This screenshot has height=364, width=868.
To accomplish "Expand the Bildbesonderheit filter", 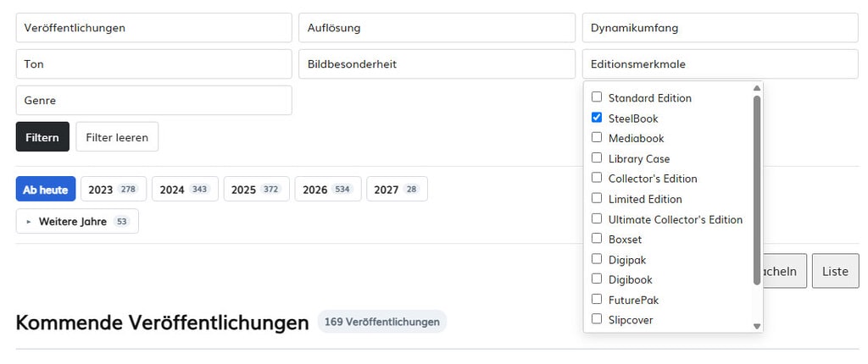I will [x=437, y=64].
